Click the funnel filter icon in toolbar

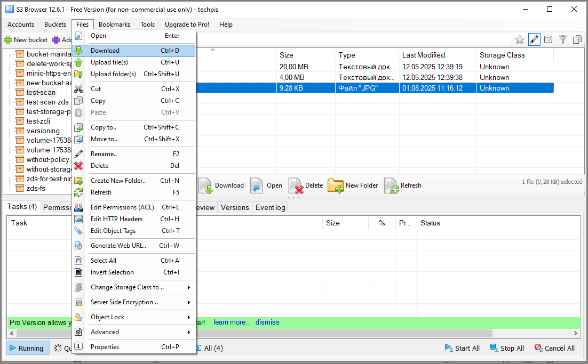[563, 39]
